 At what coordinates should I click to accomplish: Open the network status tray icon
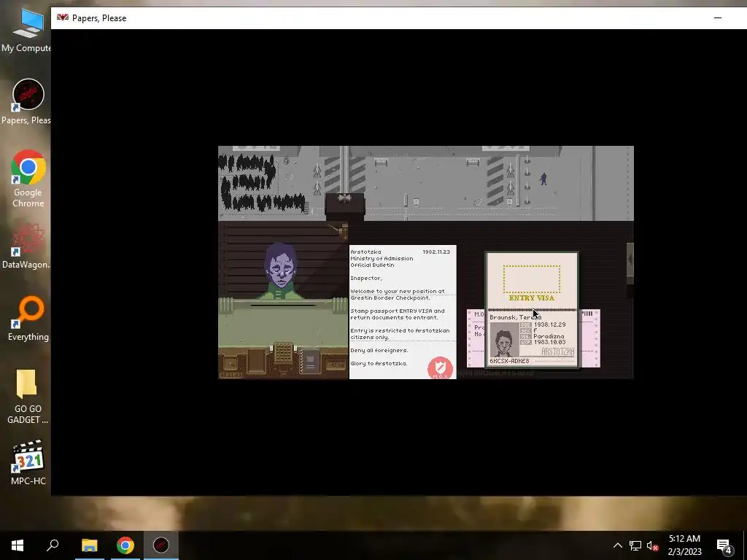[x=635, y=545]
